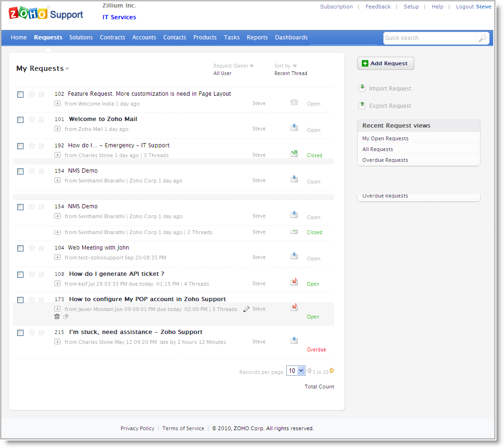
Task: Click green plus icon on Add Request
Action: point(365,63)
